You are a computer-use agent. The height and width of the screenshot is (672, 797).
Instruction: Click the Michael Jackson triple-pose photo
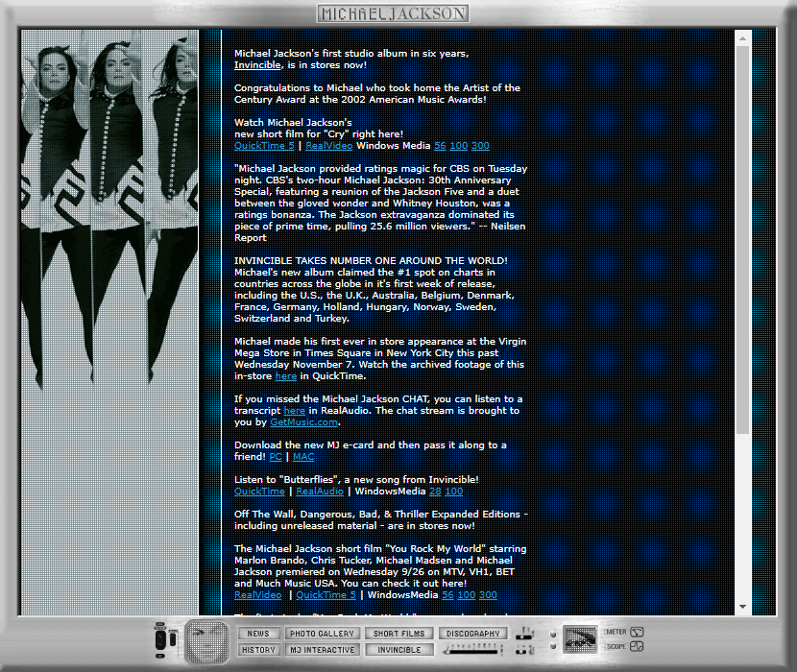[109, 211]
